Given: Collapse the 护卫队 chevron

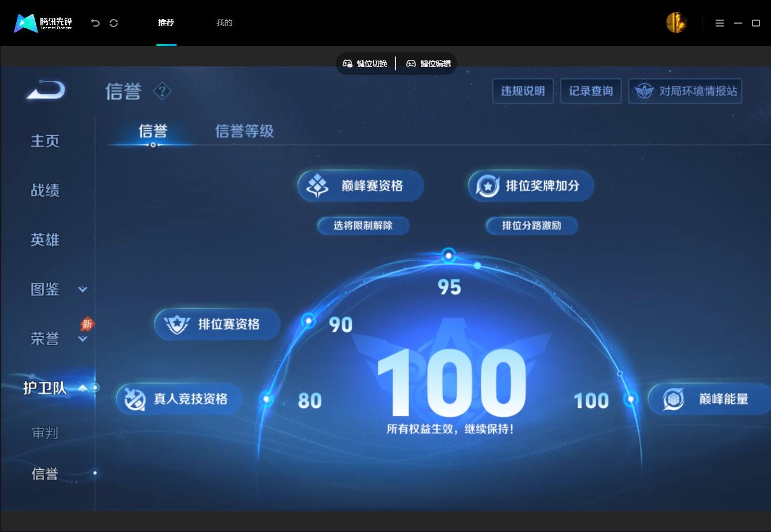Looking at the screenshot, I should click(x=83, y=388).
